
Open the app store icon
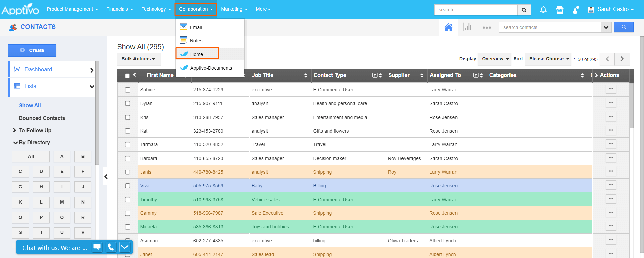(560, 10)
